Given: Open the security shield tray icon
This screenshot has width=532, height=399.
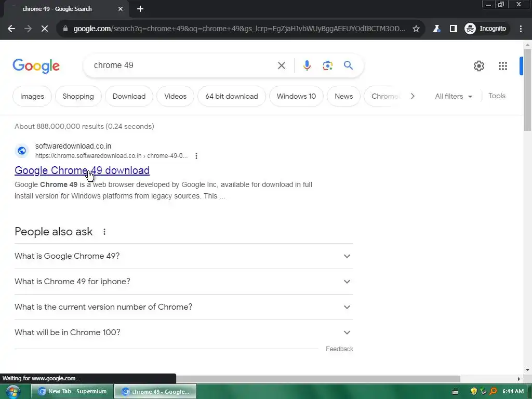Looking at the screenshot, I should click(x=474, y=392).
